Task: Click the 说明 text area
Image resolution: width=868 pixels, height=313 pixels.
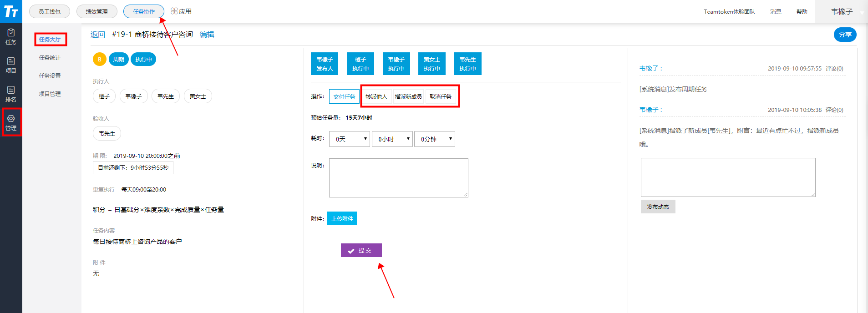Action: tap(399, 178)
